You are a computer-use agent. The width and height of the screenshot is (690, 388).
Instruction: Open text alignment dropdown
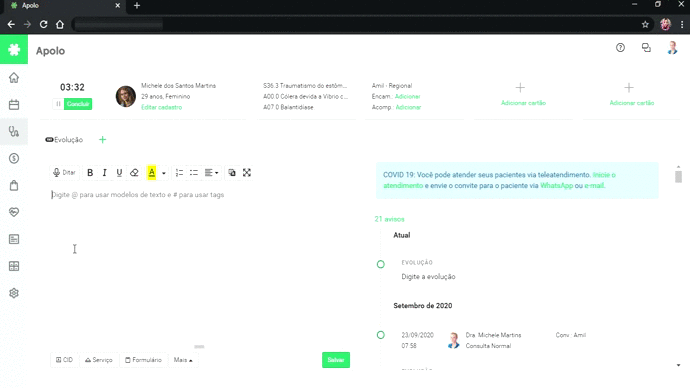click(x=211, y=173)
